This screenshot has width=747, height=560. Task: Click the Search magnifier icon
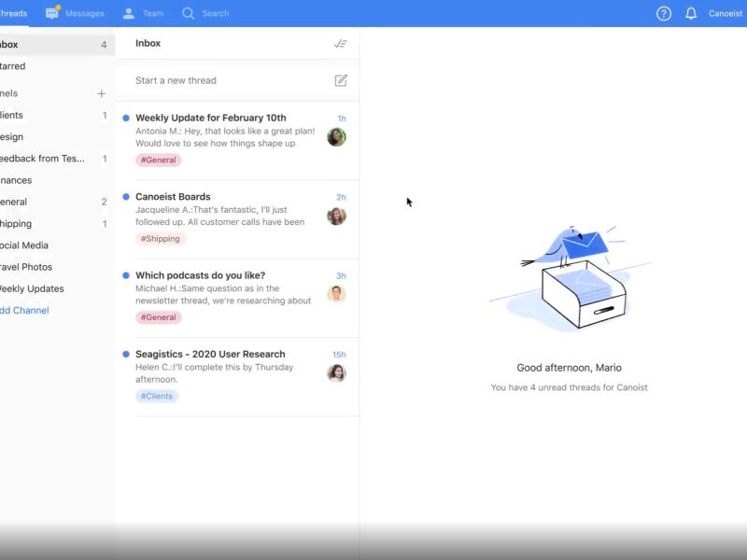189,13
